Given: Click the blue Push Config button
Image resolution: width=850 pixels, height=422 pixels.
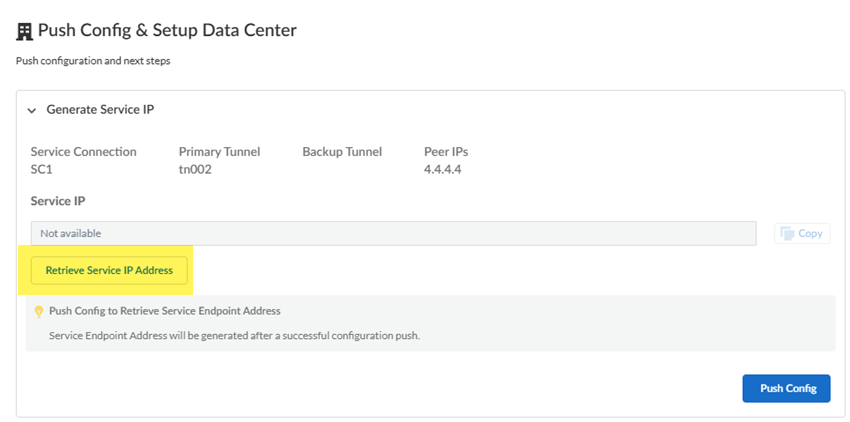Looking at the screenshot, I should [x=787, y=388].
